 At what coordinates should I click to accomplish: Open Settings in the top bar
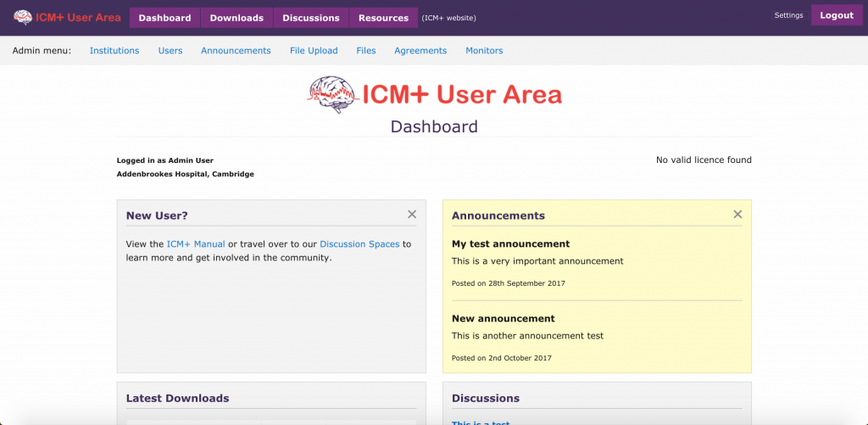788,15
